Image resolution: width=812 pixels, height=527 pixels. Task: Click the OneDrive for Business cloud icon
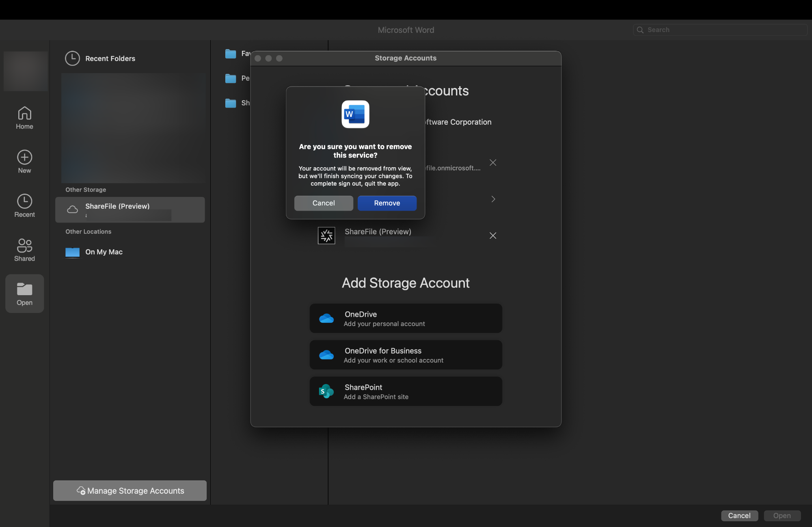[326, 355]
